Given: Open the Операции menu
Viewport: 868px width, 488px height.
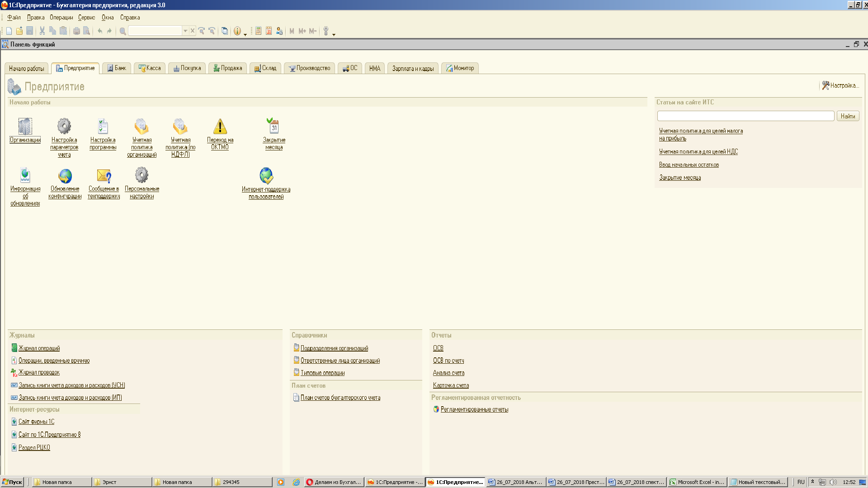Looking at the screenshot, I should click(61, 17).
